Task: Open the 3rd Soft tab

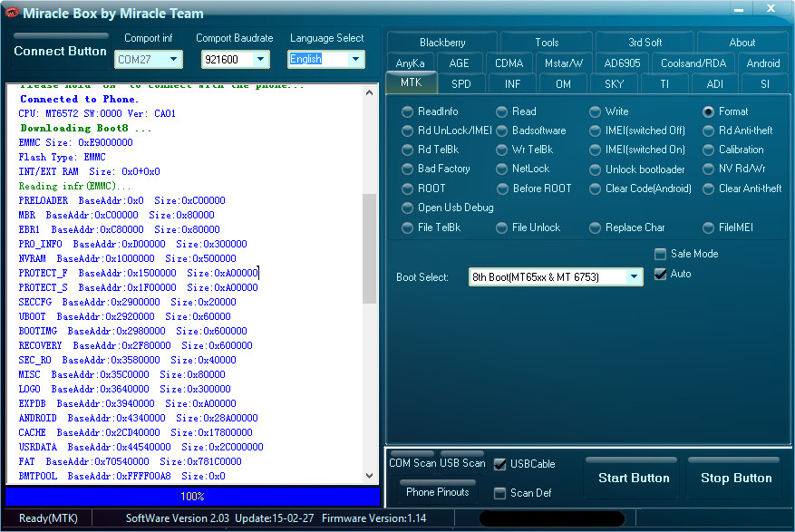Action: [x=645, y=43]
